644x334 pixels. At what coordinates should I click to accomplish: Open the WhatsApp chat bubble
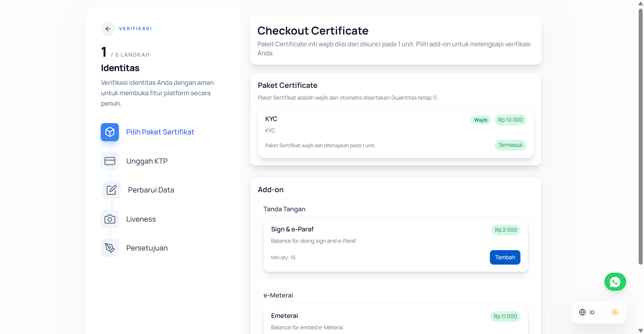click(615, 282)
